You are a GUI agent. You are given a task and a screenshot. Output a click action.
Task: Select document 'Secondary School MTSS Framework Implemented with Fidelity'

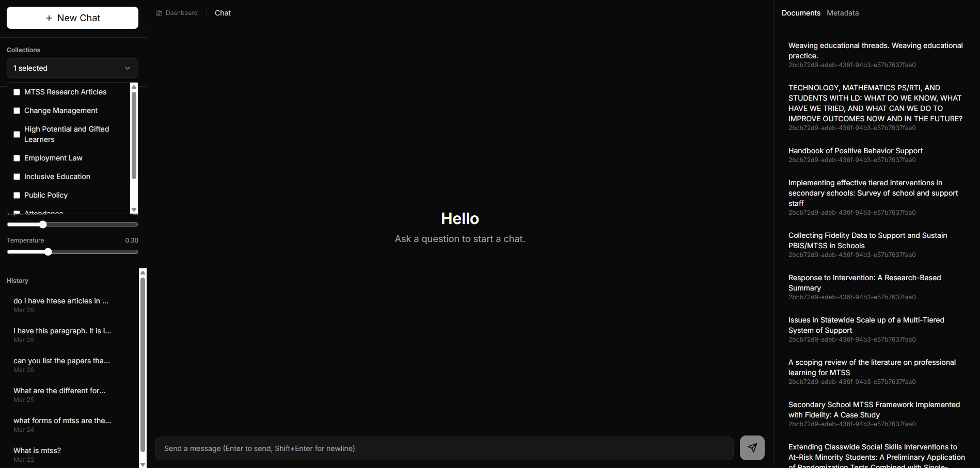(x=876, y=414)
